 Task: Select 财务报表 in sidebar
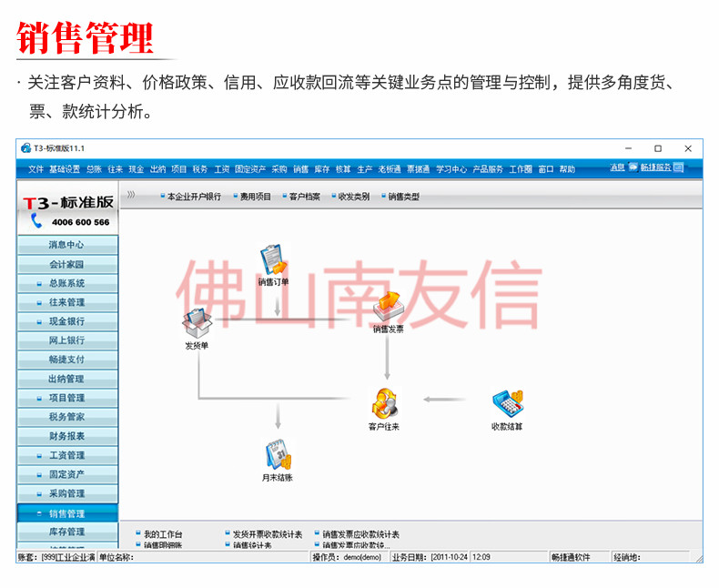point(67,436)
